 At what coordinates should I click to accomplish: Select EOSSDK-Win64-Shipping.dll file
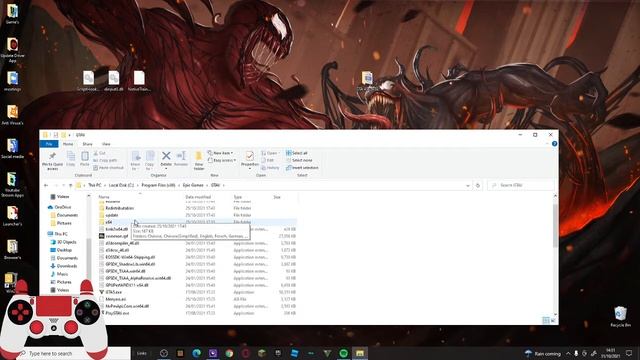point(127,257)
